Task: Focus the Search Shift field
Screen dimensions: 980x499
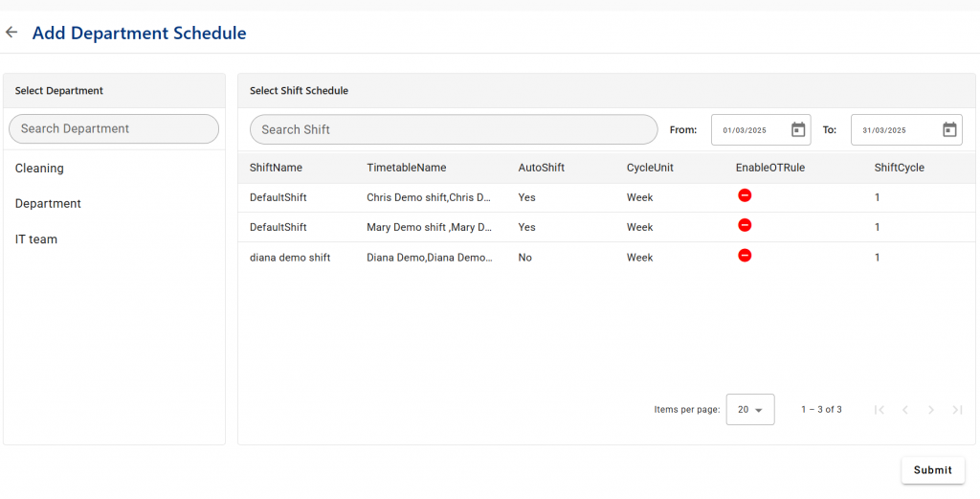Action: [454, 129]
